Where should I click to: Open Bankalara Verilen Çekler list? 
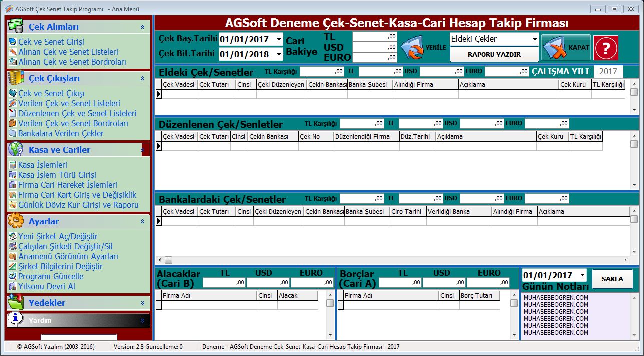(x=61, y=134)
